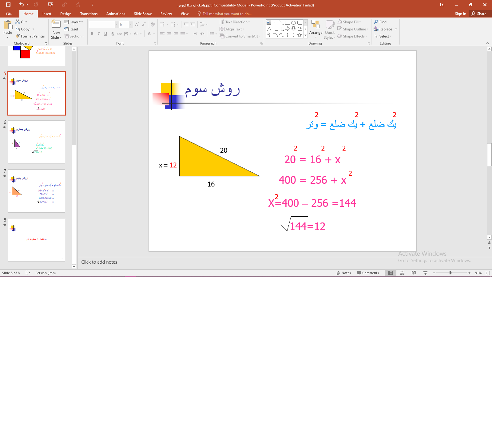This screenshot has height=448, width=492.
Task: Click the Find magnifier icon
Action: 376,22
